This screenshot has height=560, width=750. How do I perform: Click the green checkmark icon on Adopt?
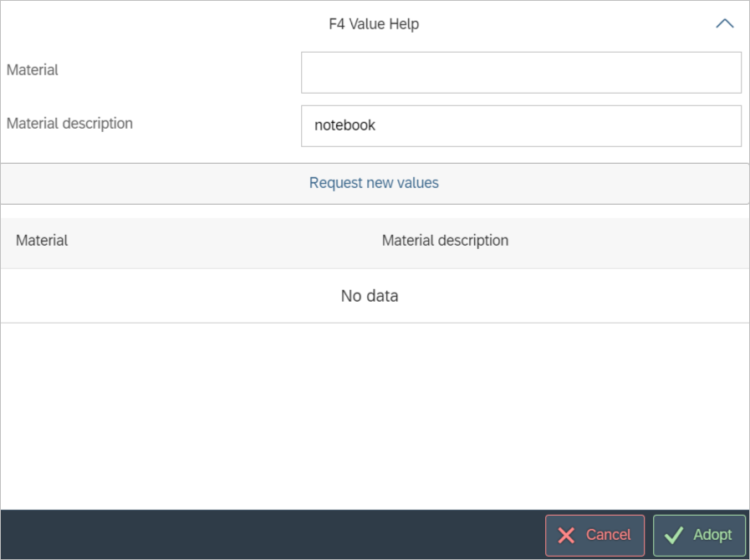tap(673, 536)
